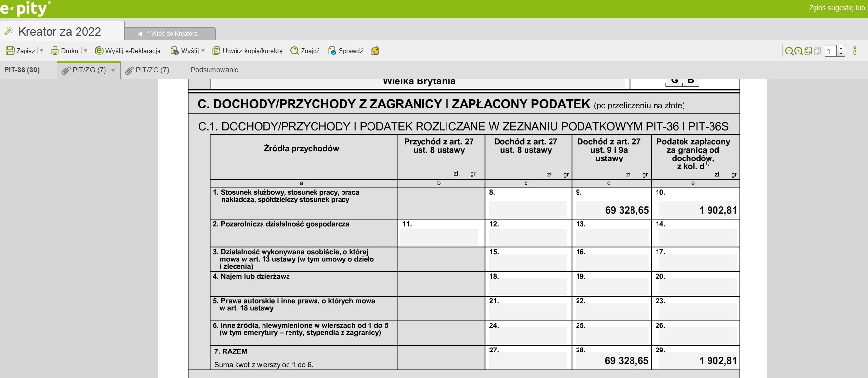Click Wyślij e-Deklarację
The image size is (868, 378).
click(x=128, y=51)
